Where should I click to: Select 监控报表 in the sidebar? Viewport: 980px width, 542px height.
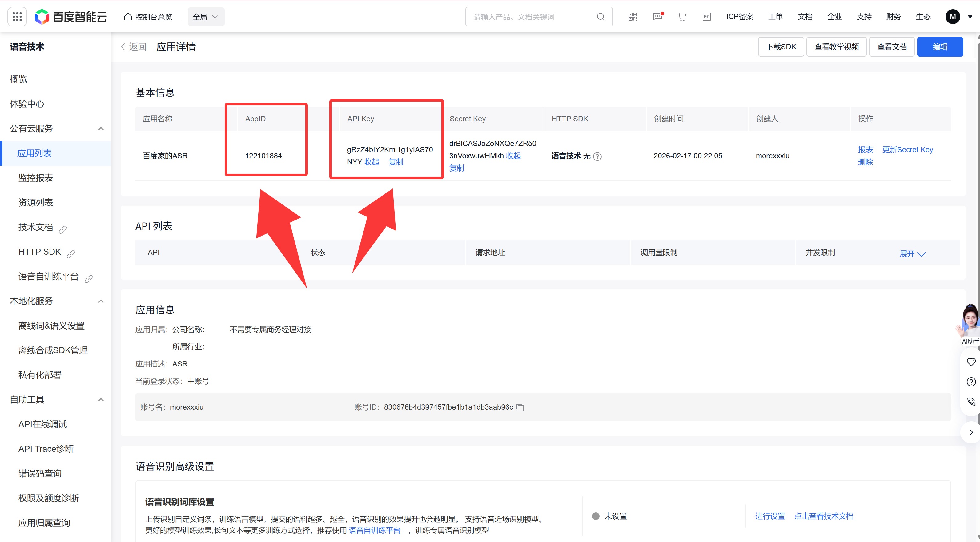click(36, 178)
